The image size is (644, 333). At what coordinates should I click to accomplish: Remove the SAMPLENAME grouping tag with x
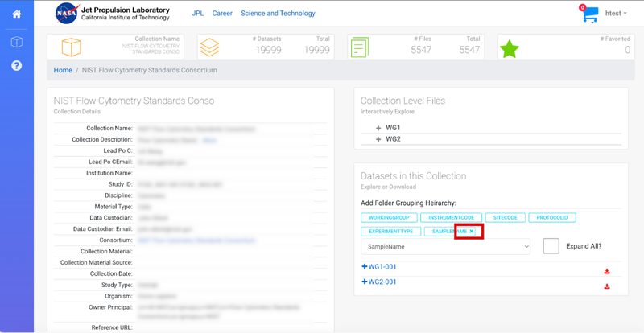pos(472,232)
